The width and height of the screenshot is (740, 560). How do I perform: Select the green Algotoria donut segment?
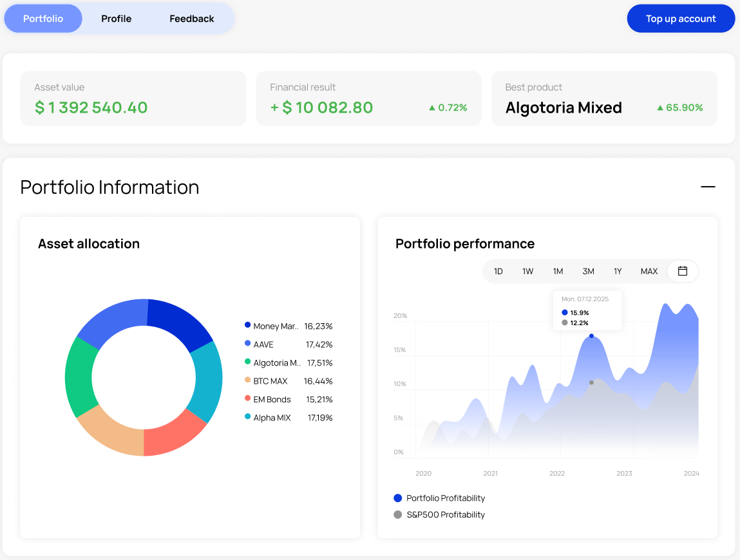(x=80, y=377)
